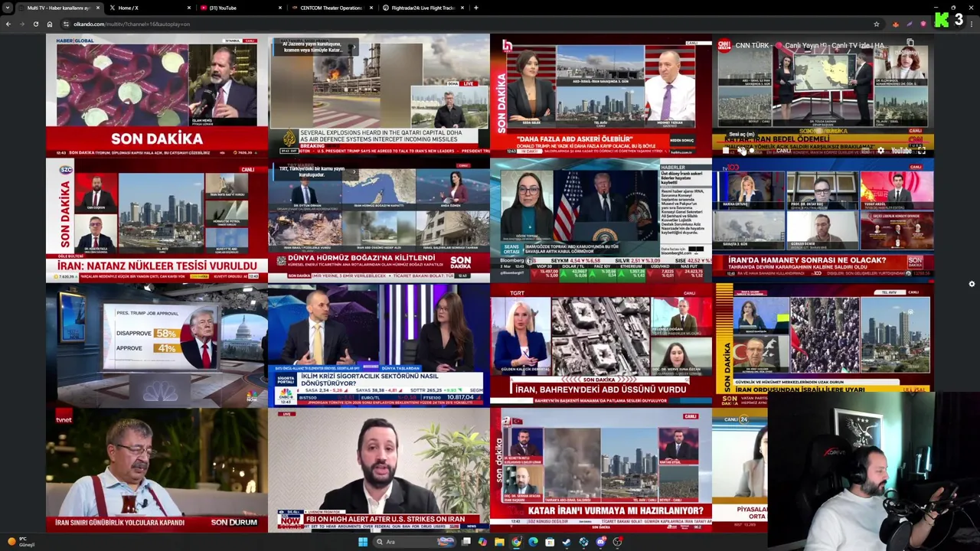Image resolution: width=980 pixels, height=551 pixels.
Task: Open the orange fox browser extension
Action: coord(896,24)
